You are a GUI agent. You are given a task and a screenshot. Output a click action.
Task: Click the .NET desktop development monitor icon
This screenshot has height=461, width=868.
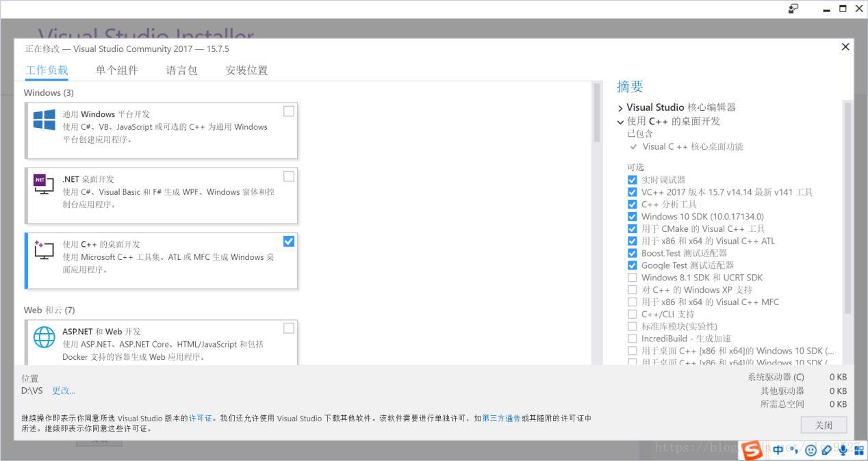(44, 183)
